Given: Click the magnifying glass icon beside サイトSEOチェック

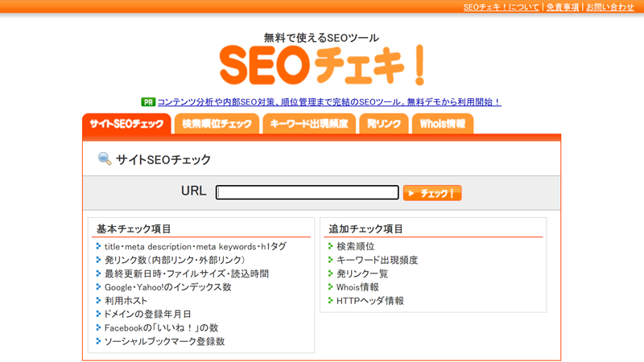Looking at the screenshot, I should tap(105, 158).
